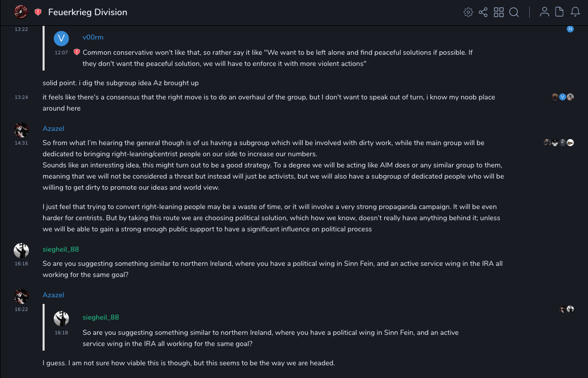This screenshot has height=378, width=588.
Task: Click the Azazel username above the 14:31 message
Action: [53, 128]
